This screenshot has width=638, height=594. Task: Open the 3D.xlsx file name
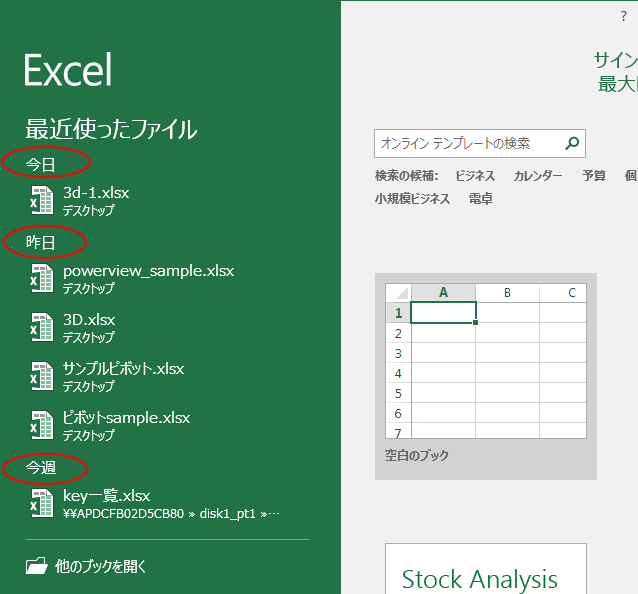tap(89, 320)
